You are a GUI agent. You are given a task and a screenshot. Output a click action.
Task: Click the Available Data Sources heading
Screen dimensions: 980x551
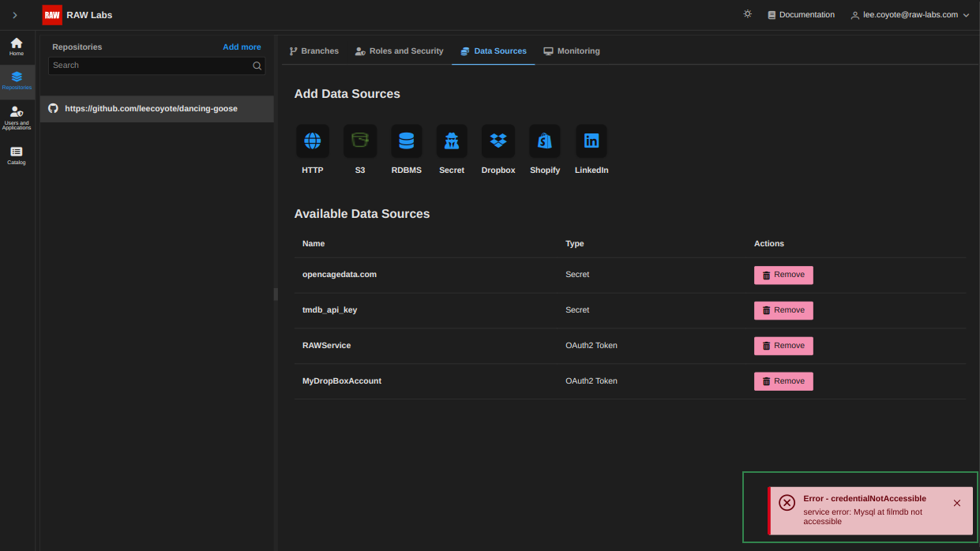[x=362, y=214]
